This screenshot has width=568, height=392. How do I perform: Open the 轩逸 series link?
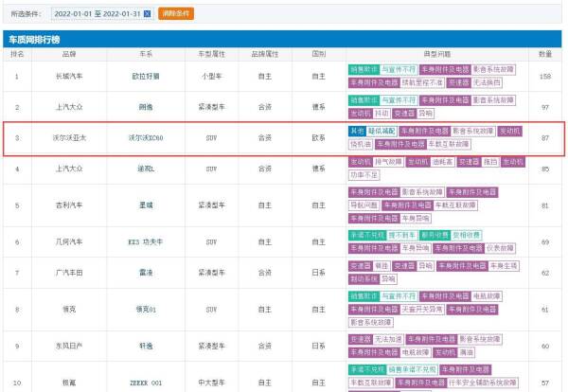[146, 346]
